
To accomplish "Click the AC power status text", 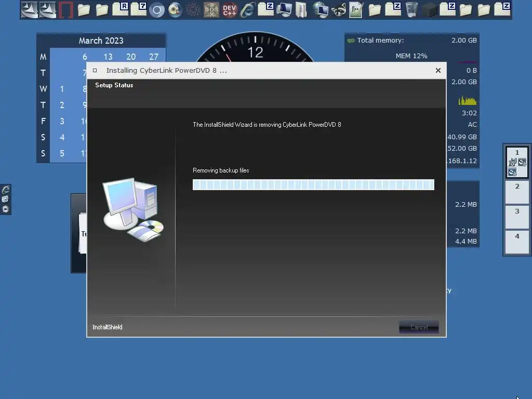I will 472,125.
